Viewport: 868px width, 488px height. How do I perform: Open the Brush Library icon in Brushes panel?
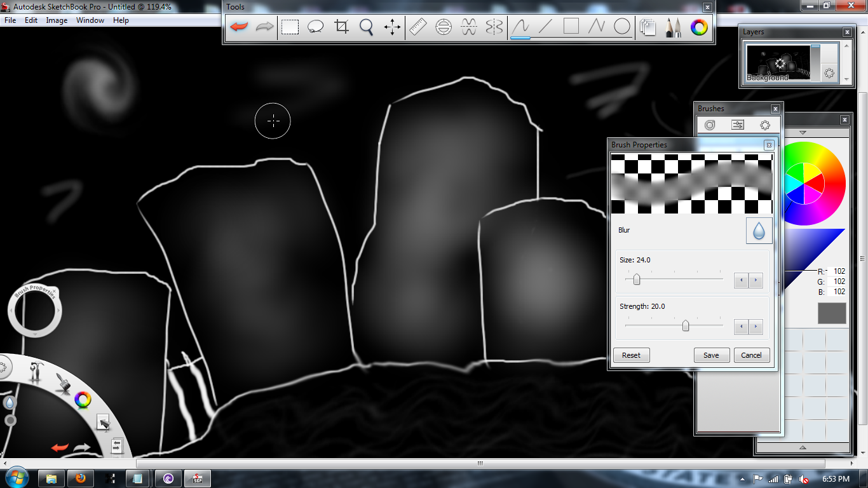pos(710,125)
